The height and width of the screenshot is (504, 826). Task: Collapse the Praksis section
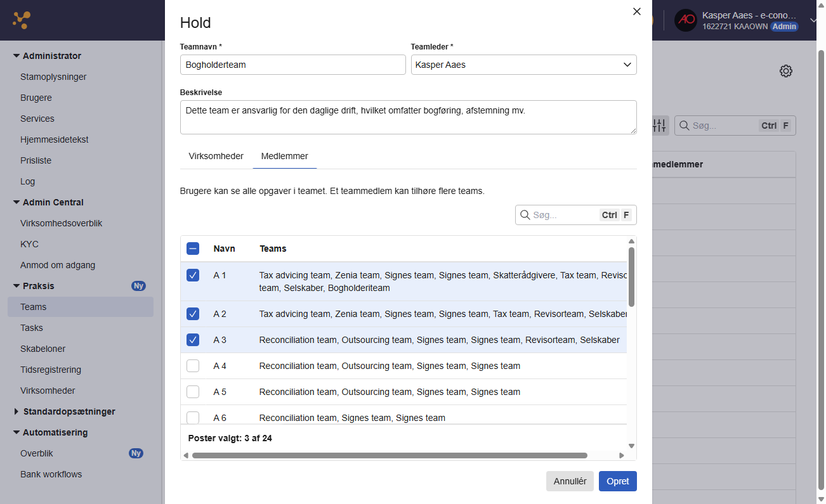pyautogui.click(x=16, y=286)
